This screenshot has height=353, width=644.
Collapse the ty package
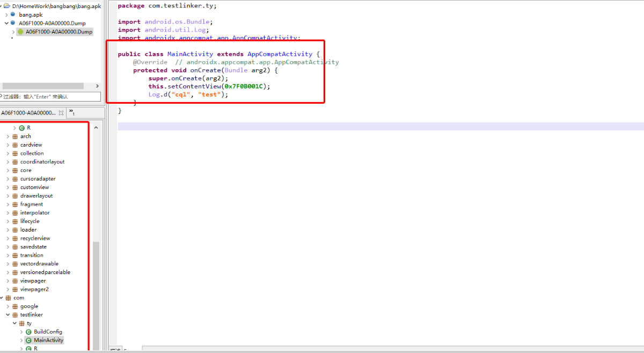tap(14, 323)
